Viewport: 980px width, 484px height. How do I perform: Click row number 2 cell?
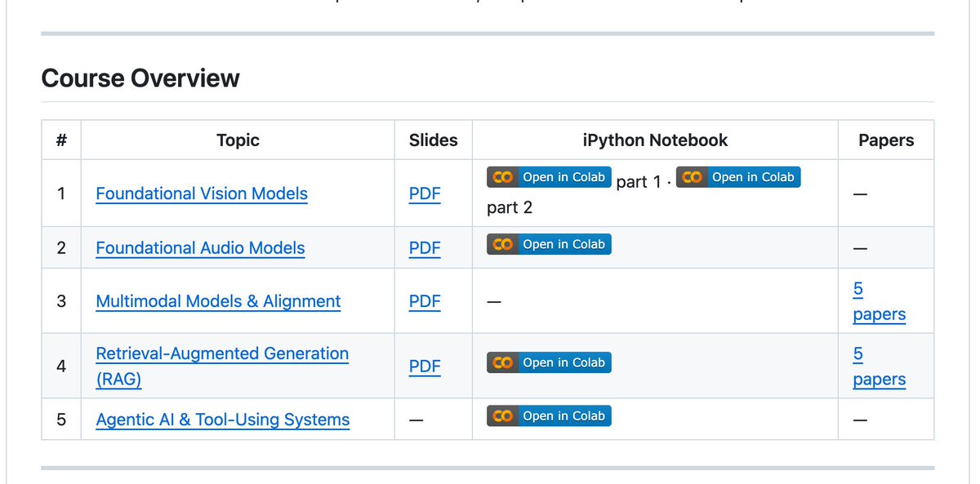coord(61,248)
